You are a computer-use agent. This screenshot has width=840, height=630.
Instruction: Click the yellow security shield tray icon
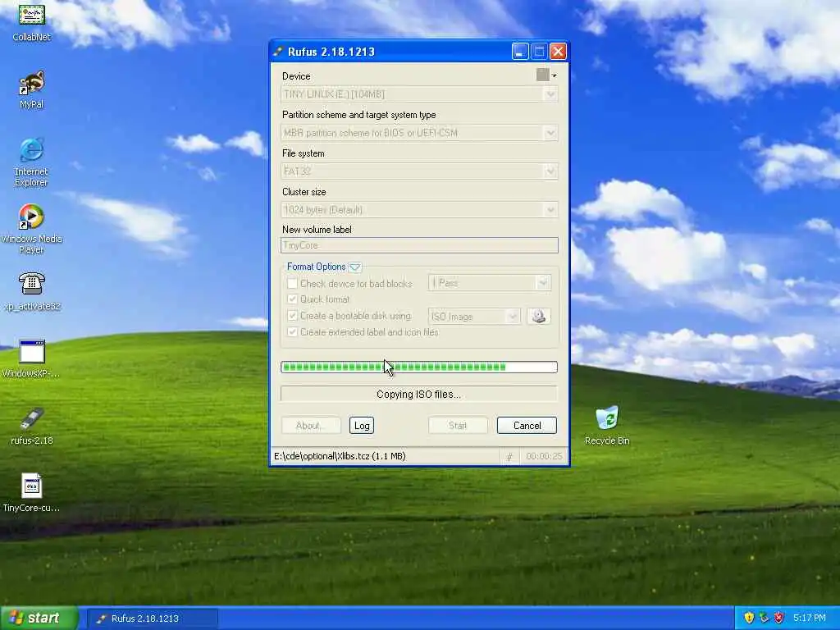click(x=749, y=618)
